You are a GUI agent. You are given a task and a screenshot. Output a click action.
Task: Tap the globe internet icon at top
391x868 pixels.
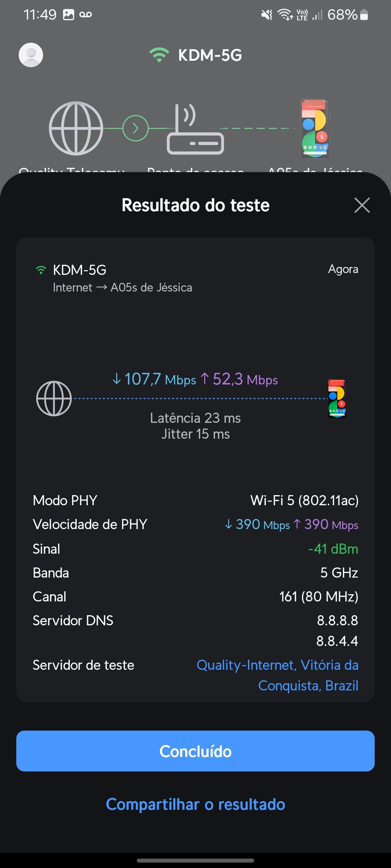pos(76,128)
